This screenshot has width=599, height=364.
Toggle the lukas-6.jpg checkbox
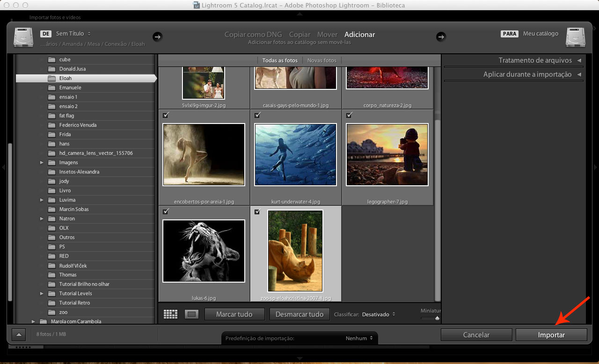click(166, 211)
